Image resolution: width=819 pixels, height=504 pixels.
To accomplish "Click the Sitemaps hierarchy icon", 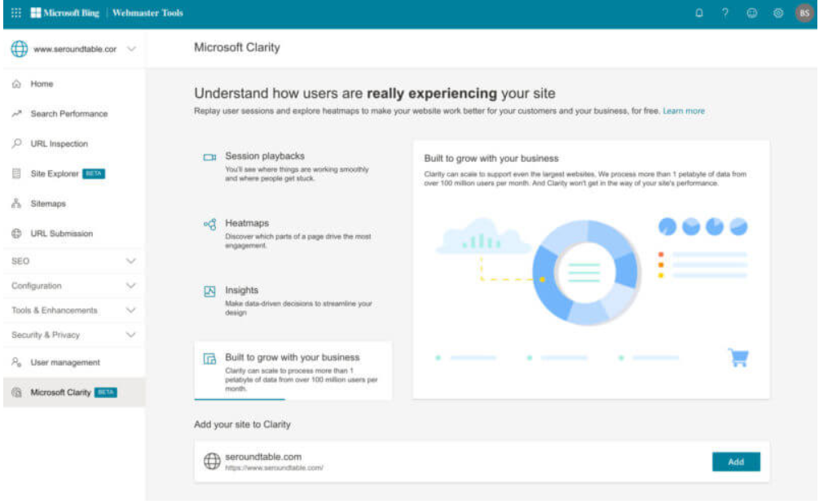I will point(17,203).
